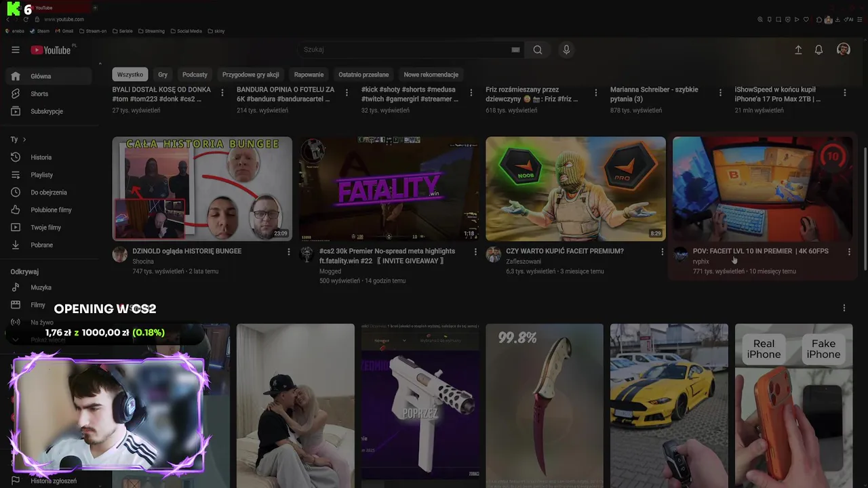Screen dimensions: 868x488
Task: Select the Podcasty filter chip
Action: (195, 75)
